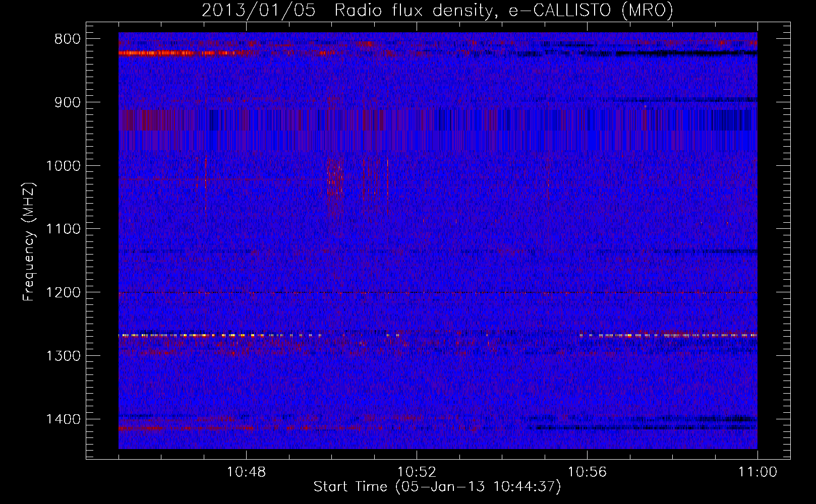Click the '800' frequency axis label
This screenshot has width=816, height=504.
(x=68, y=39)
